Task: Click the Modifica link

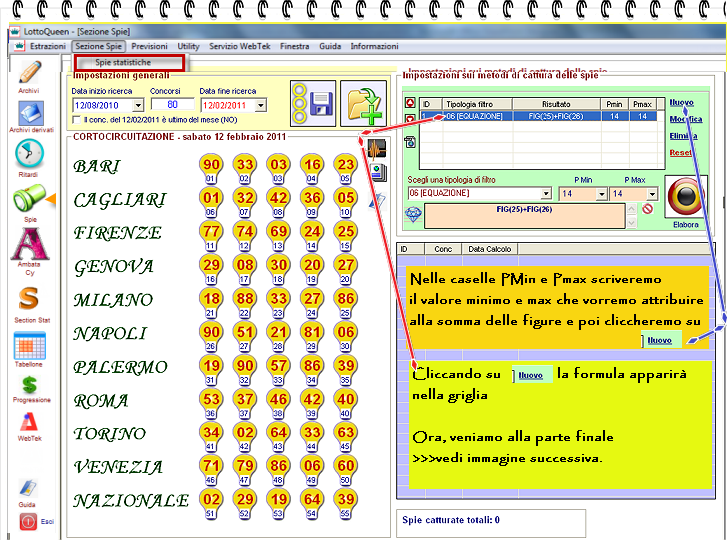Action: (x=686, y=119)
